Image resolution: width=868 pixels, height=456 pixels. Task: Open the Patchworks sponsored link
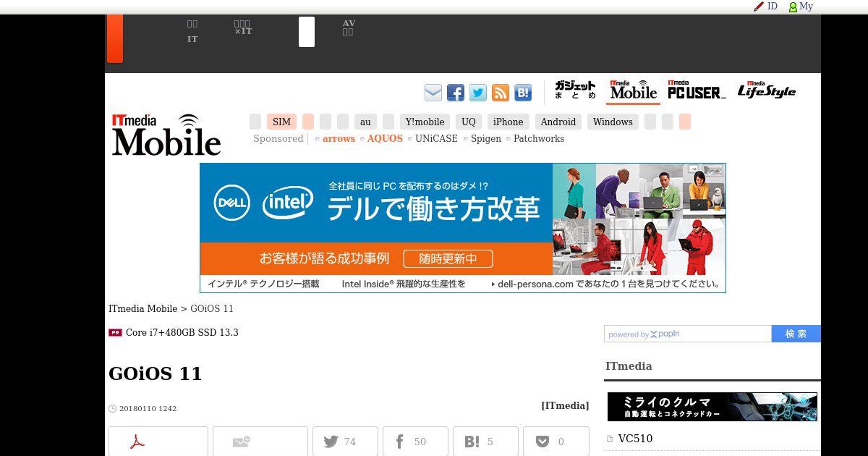pyautogui.click(x=539, y=139)
